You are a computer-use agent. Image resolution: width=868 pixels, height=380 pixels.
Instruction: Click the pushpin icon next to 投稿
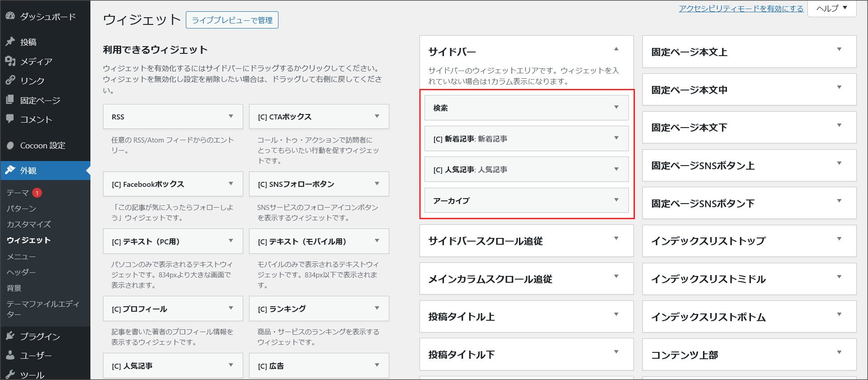tap(10, 42)
